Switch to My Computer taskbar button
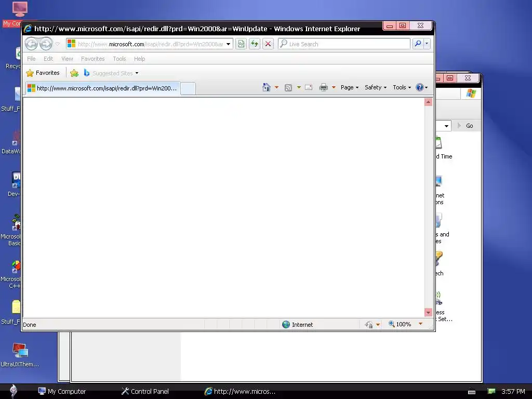 (x=62, y=392)
